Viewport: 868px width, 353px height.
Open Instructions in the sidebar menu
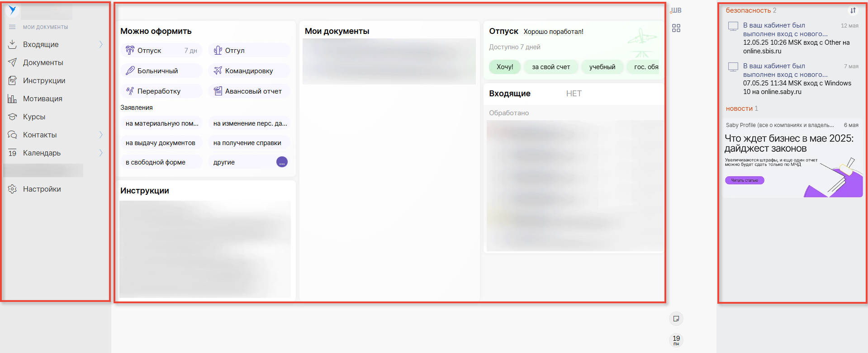44,80
